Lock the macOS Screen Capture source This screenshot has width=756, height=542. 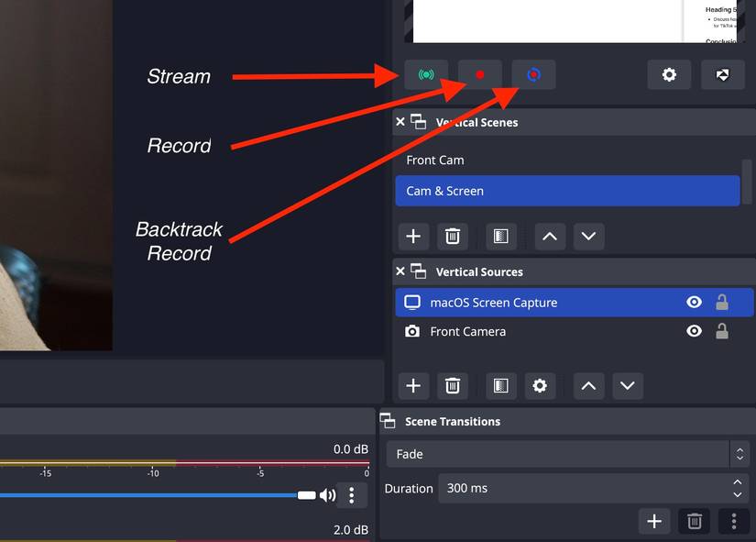722,302
